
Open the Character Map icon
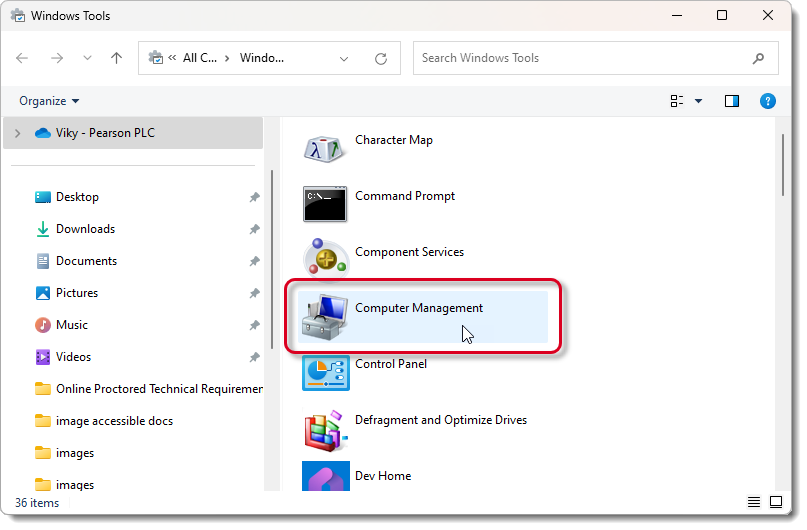(326, 149)
